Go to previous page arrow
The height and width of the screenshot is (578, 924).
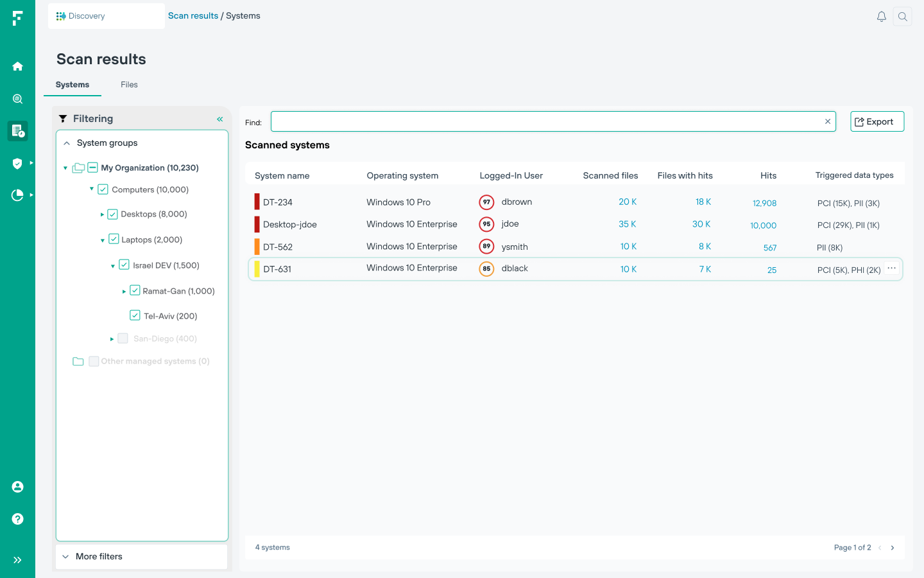[x=880, y=548]
